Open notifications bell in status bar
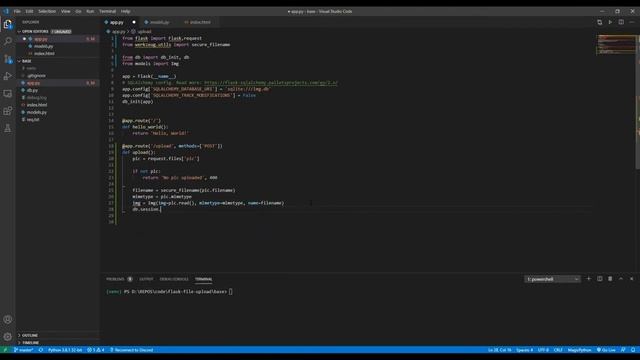The width and height of the screenshot is (640, 360). point(633,350)
